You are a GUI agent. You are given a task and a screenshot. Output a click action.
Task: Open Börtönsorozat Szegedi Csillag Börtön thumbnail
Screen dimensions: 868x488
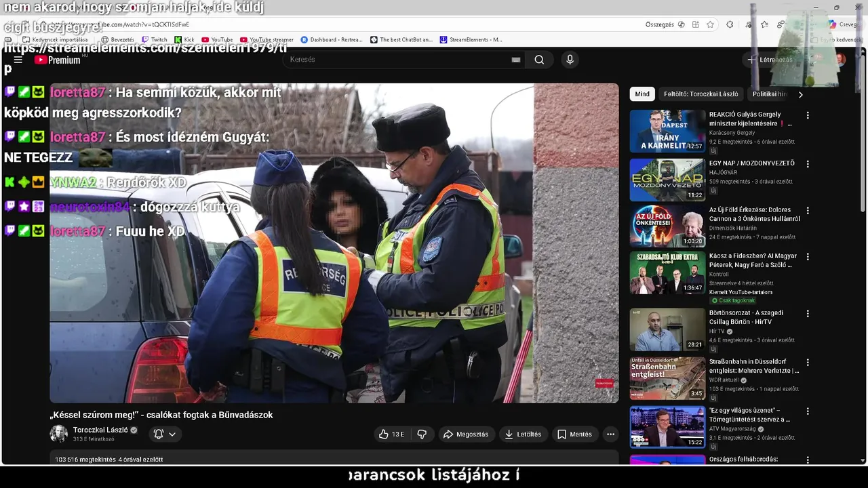click(667, 329)
